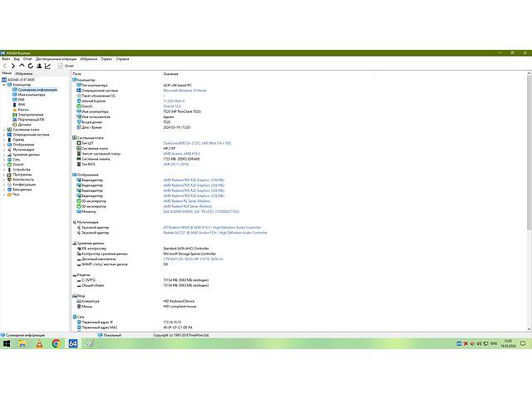Click the Конфигурация tree item icon

tap(9, 185)
